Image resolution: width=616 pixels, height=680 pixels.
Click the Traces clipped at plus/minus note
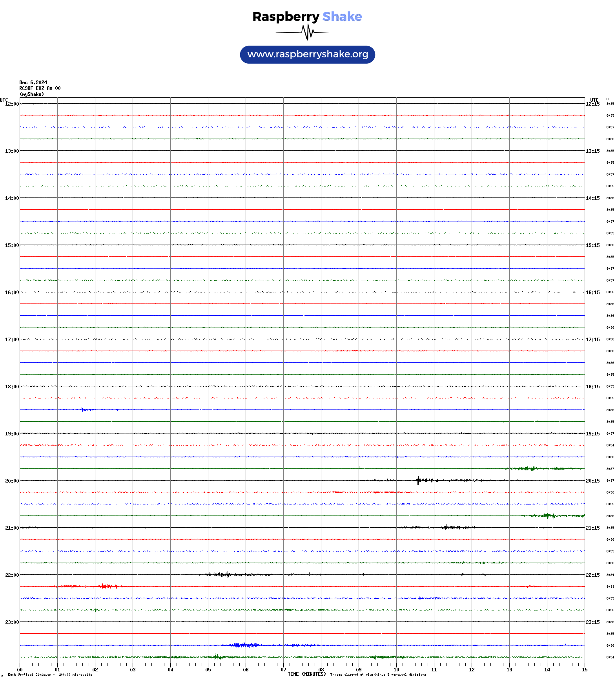pyautogui.click(x=378, y=675)
